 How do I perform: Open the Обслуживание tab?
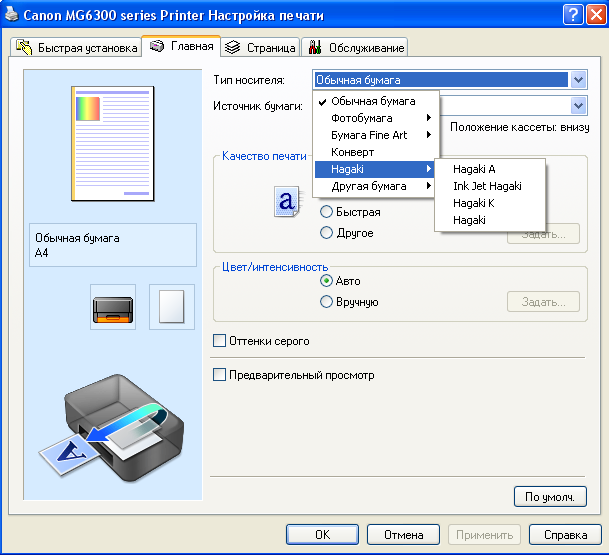[355, 47]
